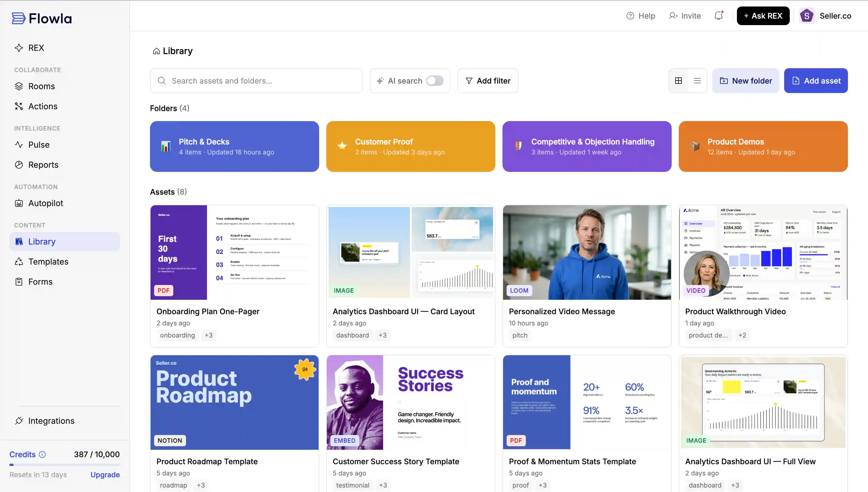Click the 'pitch' tag

pyautogui.click(x=520, y=335)
